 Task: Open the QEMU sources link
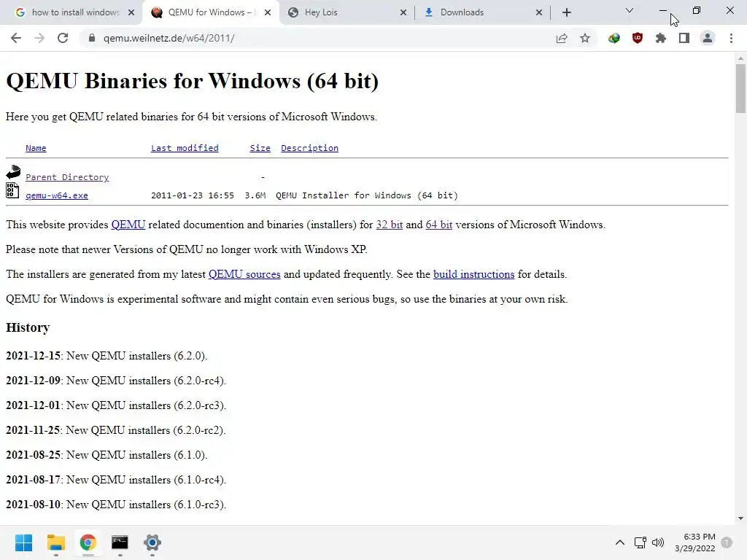pos(244,274)
